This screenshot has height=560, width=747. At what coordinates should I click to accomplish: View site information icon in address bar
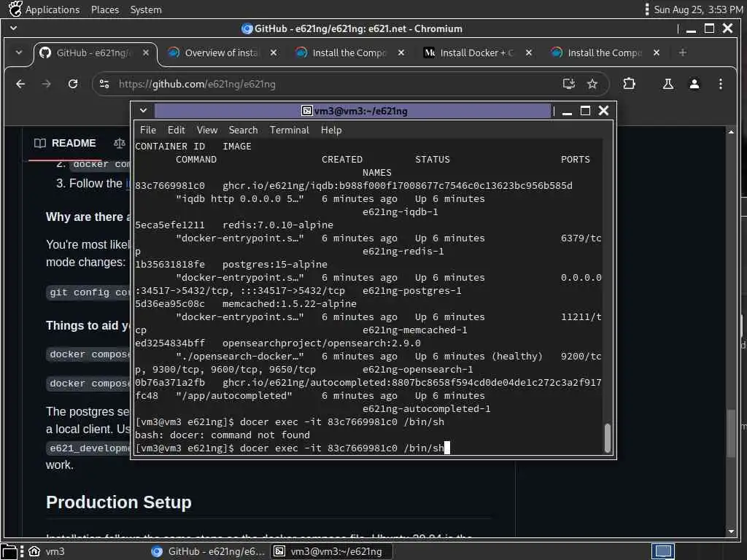click(x=104, y=85)
